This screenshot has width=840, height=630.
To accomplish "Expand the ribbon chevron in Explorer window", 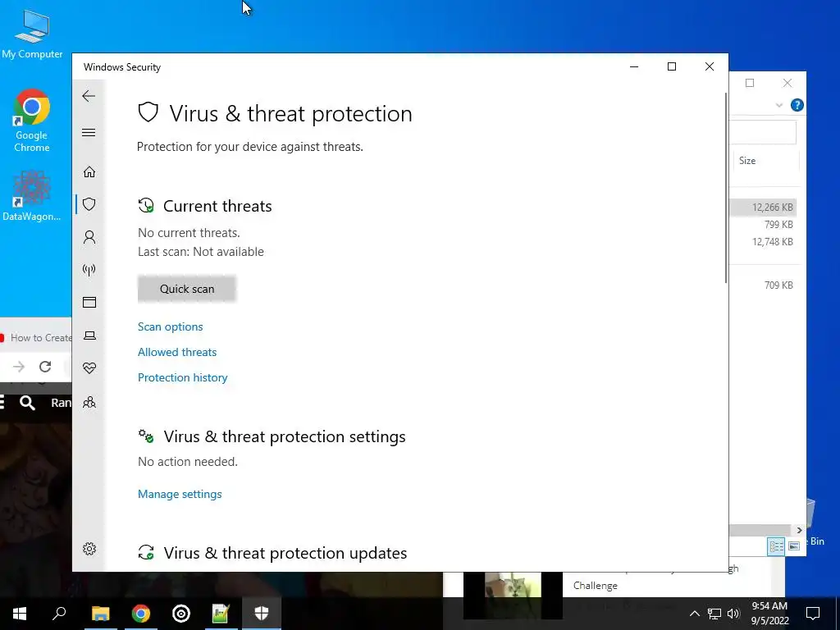I will 779,105.
